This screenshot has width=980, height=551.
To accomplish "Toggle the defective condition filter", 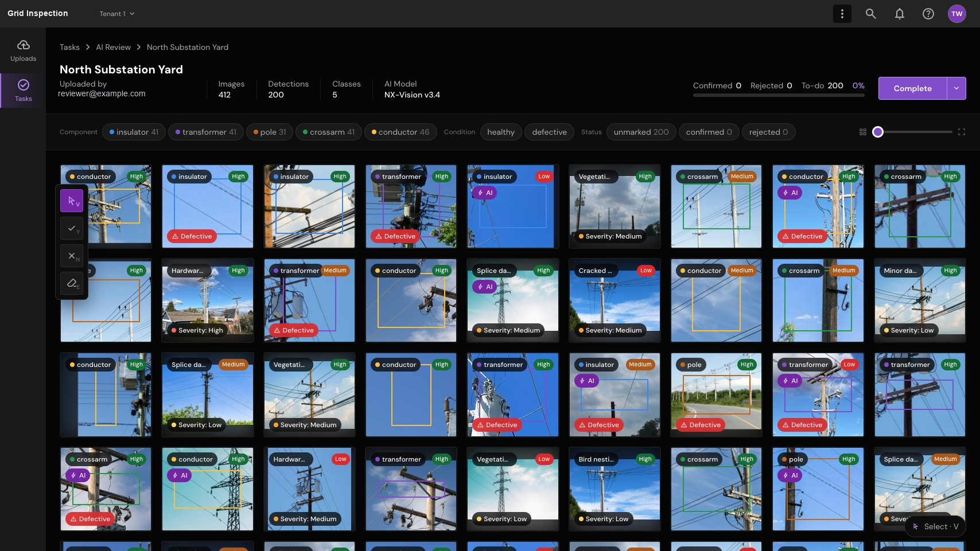I will 549,132.
